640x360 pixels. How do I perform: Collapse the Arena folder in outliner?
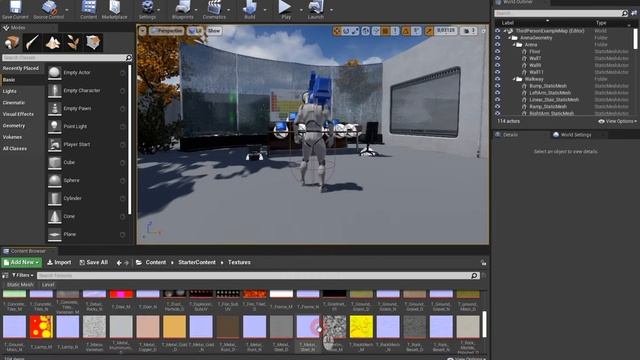click(x=514, y=44)
